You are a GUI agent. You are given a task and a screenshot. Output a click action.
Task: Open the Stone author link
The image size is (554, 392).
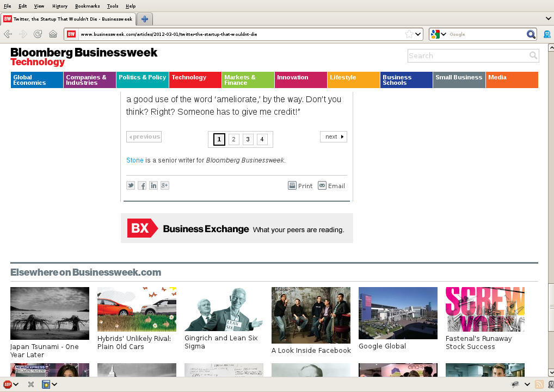(135, 160)
